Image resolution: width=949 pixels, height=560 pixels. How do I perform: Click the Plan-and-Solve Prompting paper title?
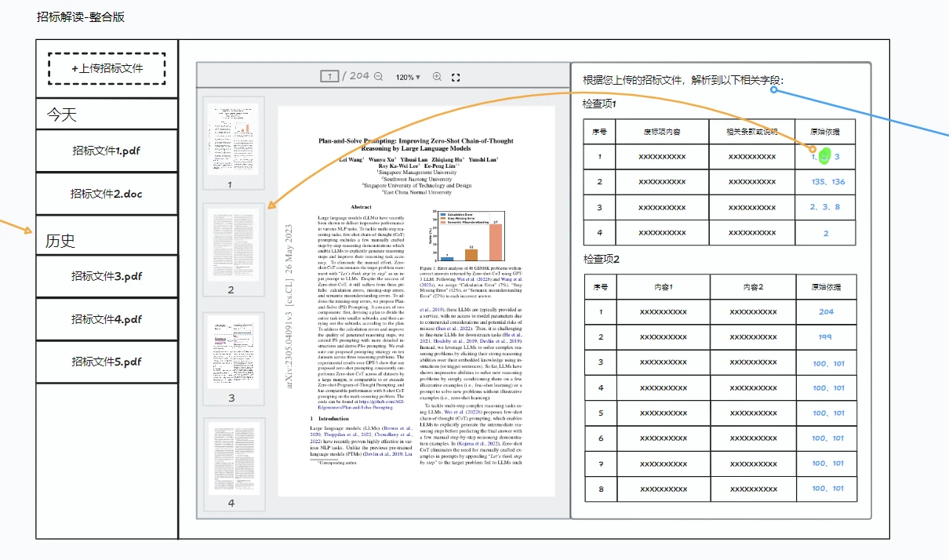[x=416, y=144]
